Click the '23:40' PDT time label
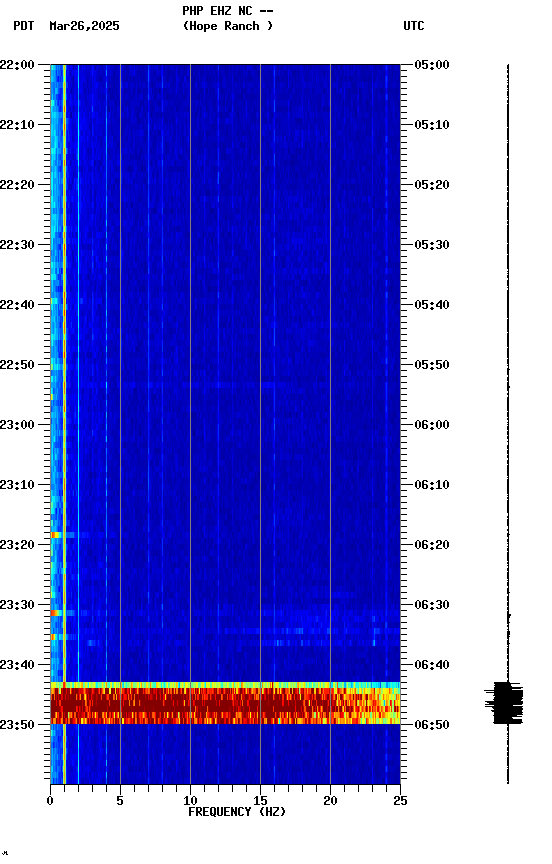 point(17,665)
